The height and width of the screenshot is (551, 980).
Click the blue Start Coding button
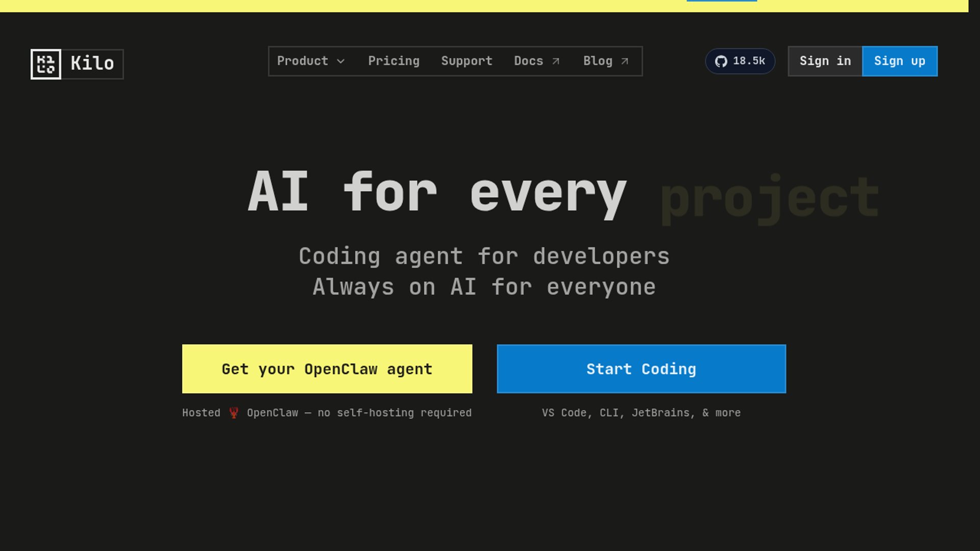pyautogui.click(x=641, y=369)
